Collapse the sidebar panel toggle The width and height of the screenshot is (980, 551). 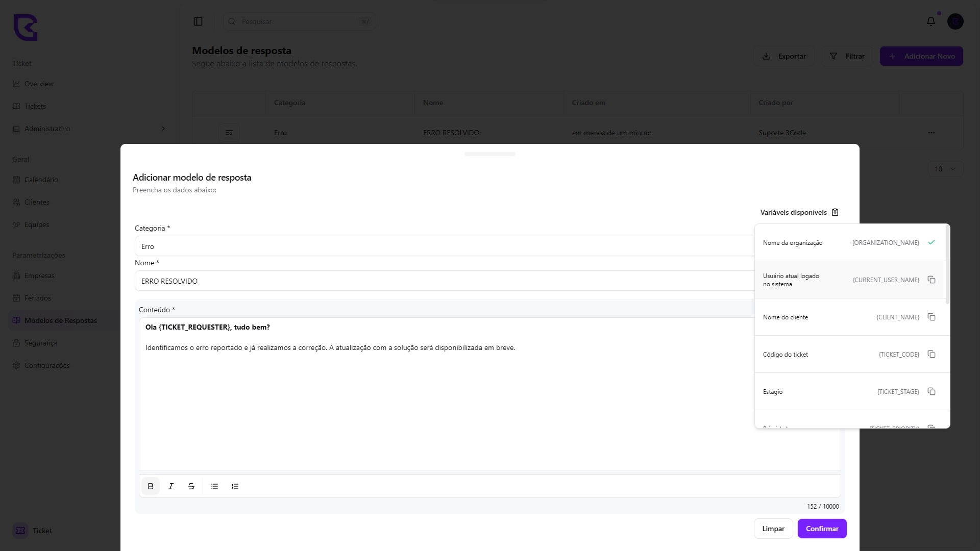click(x=198, y=21)
